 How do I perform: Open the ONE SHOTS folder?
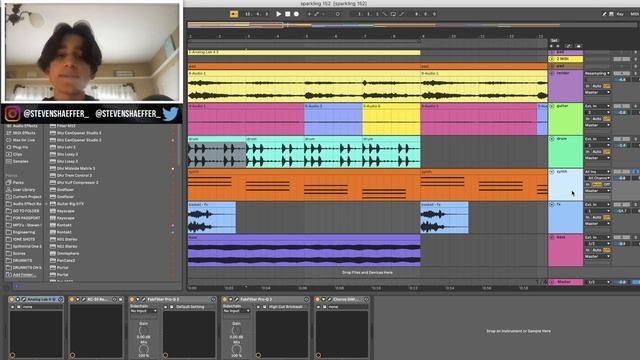[21, 239]
